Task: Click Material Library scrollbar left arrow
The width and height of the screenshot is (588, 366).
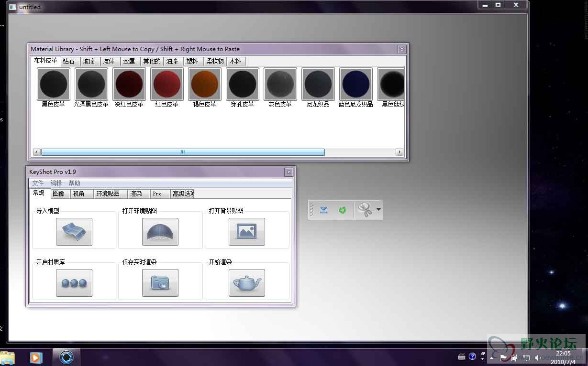Action: coord(36,152)
